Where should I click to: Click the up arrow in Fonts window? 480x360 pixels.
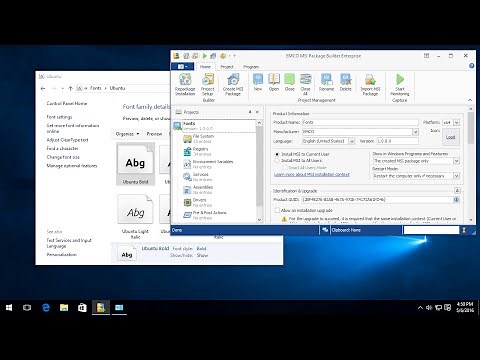pos(70,88)
